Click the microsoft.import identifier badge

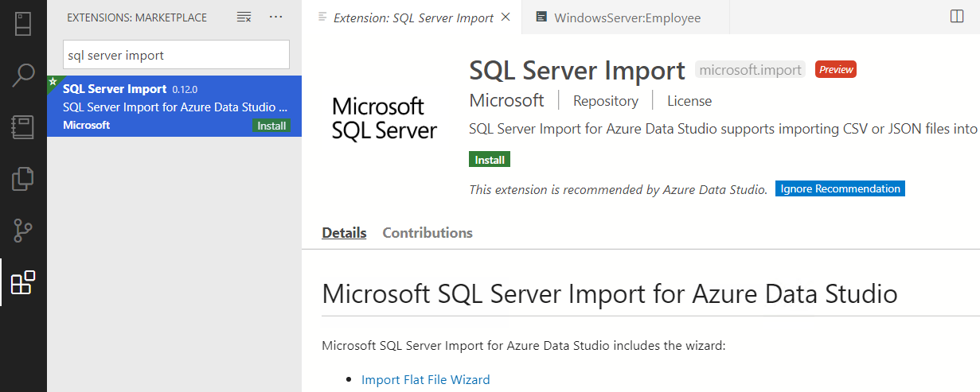pos(751,70)
